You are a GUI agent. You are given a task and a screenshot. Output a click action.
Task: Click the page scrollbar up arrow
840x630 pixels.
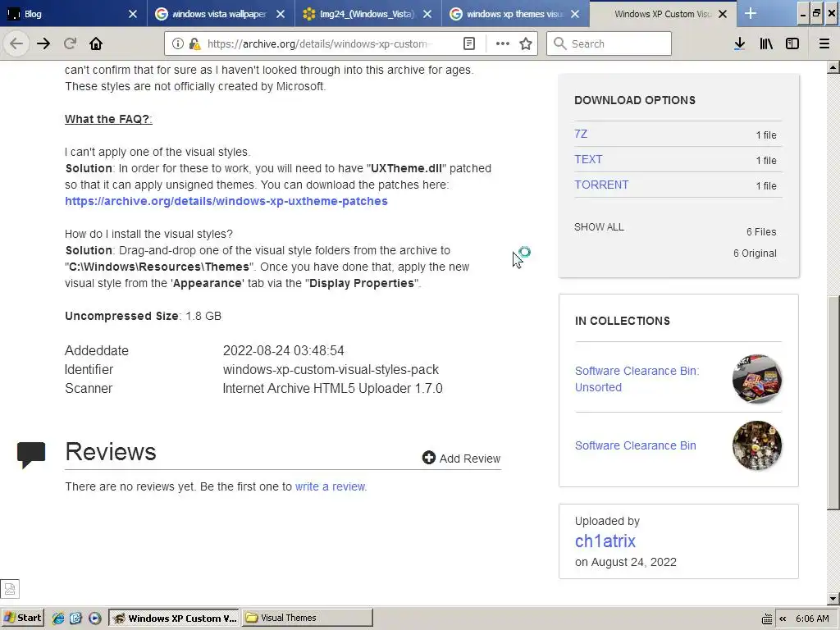click(x=833, y=67)
